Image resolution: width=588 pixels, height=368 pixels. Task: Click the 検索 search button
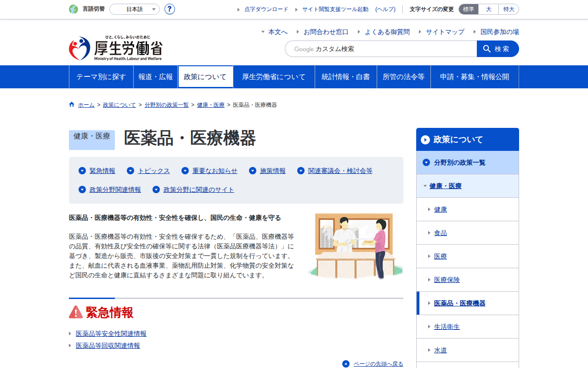498,49
